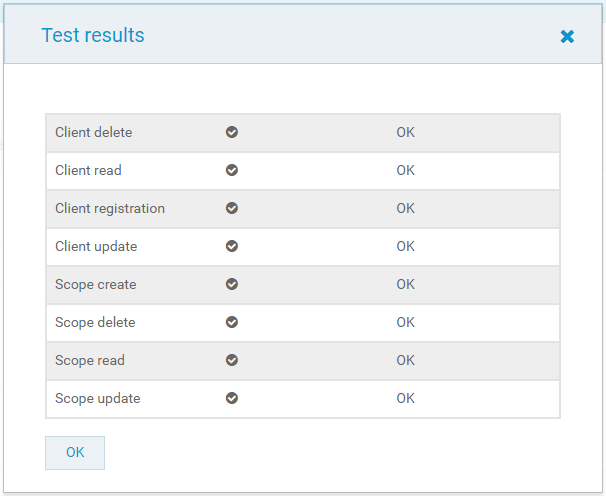Click the check icon for Client read
606x496 pixels.
(x=232, y=170)
